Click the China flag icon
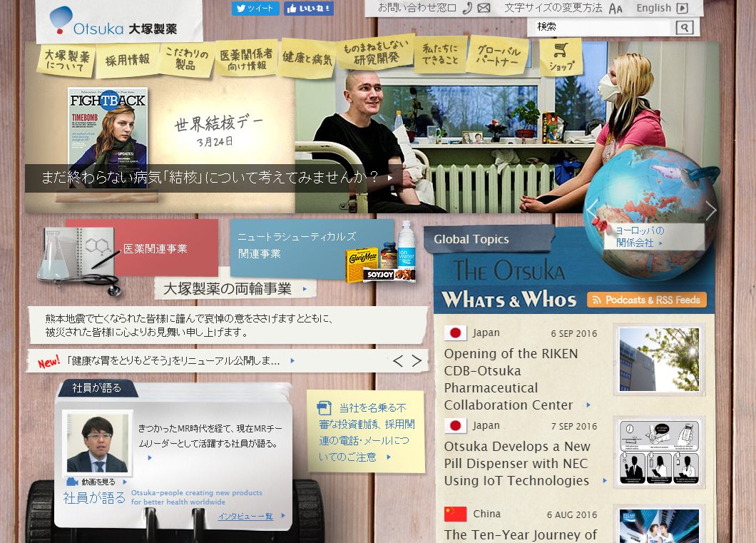The image size is (756, 543). 455,514
